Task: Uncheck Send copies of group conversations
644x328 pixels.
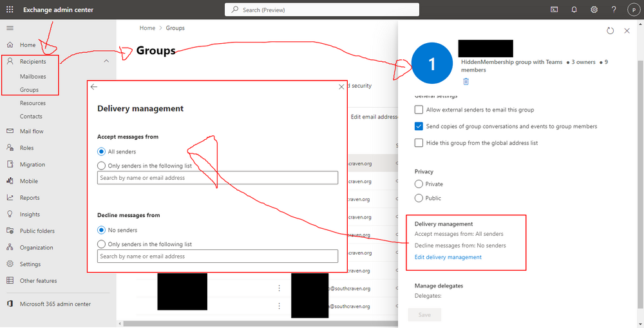Action: pyautogui.click(x=419, y=126)
